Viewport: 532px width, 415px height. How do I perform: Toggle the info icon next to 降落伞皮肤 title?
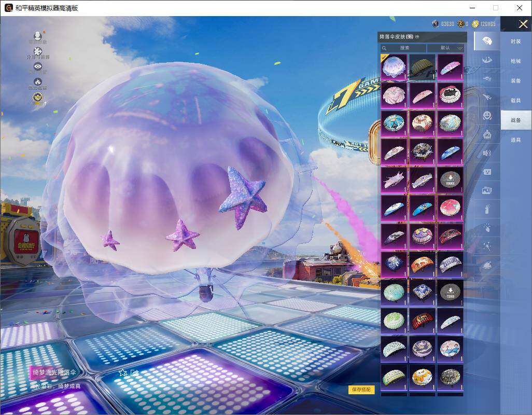417,37
